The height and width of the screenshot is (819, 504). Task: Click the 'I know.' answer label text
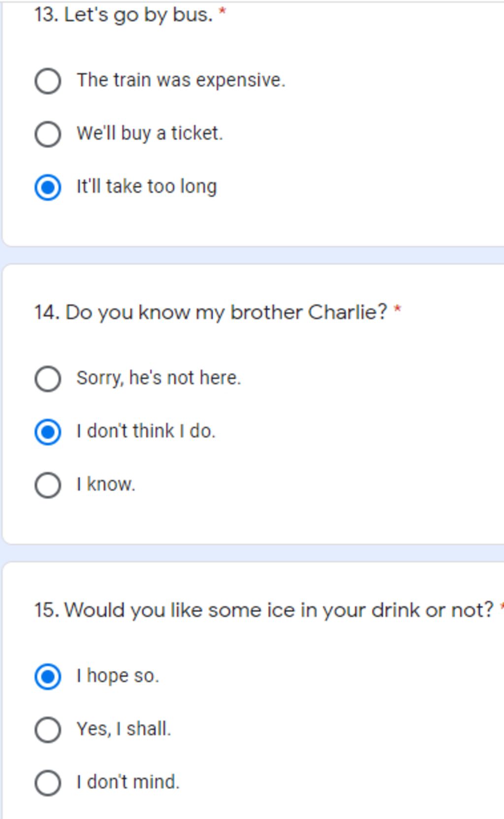pos(106,484)
